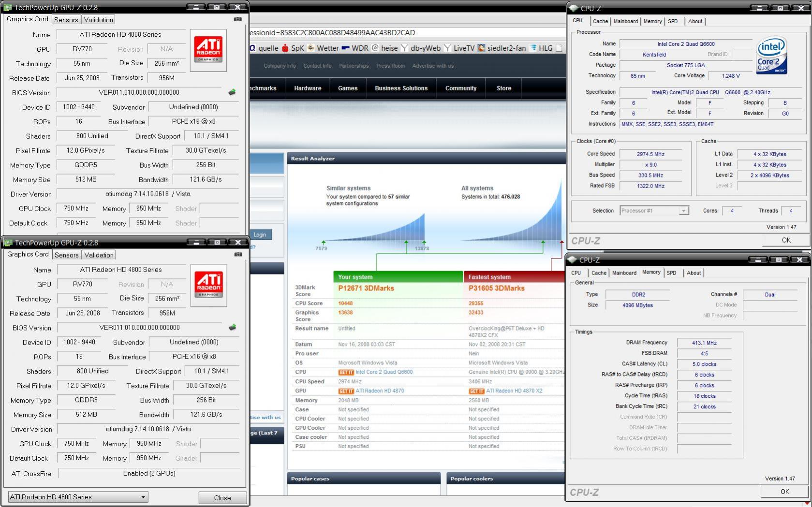Open Memory tab in upper CPU-Z window

(652, 21)
